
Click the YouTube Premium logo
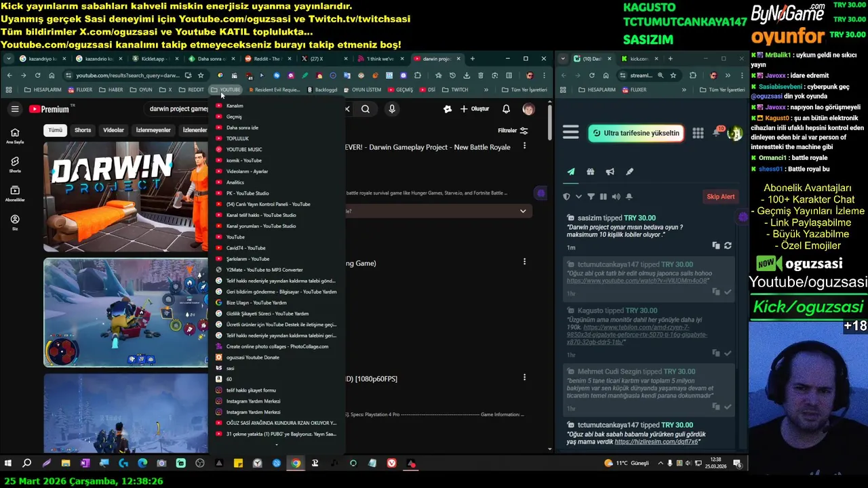click(49, 109)
